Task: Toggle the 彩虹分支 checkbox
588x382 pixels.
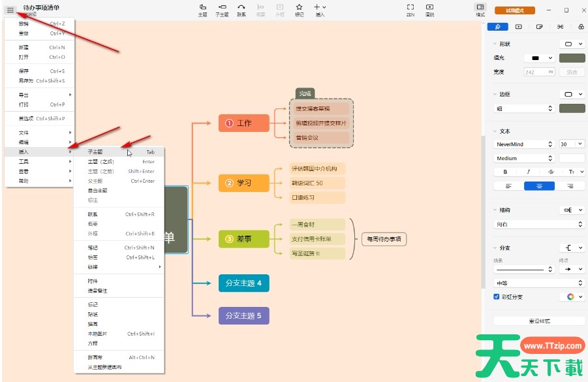Action: coord(497,296)
